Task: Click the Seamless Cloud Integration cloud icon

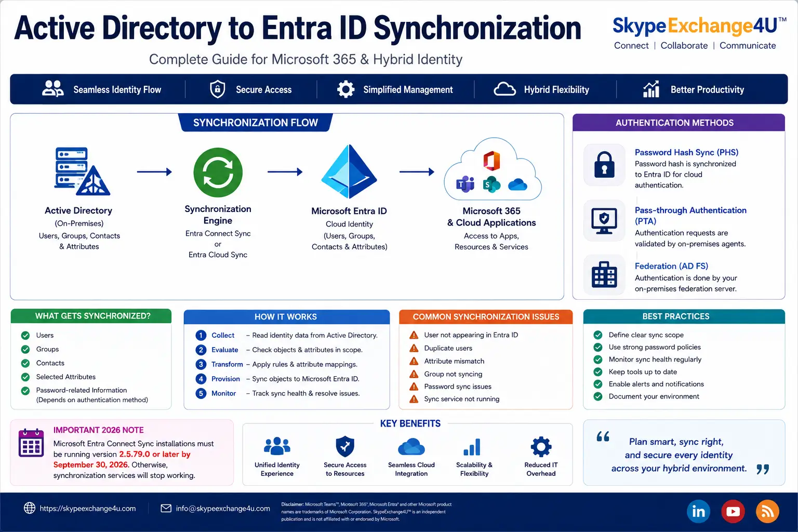Action: 411,447
